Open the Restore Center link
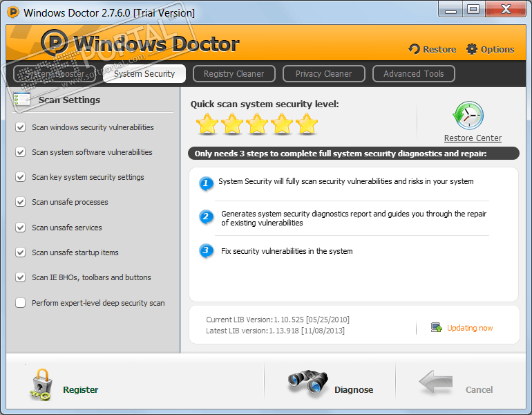 (x=473, y=138)
